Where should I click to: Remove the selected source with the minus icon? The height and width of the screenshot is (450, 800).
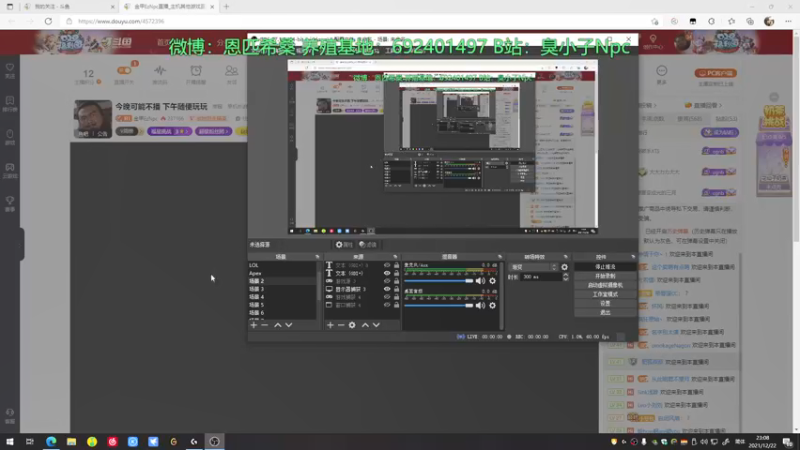click(341, 325)
